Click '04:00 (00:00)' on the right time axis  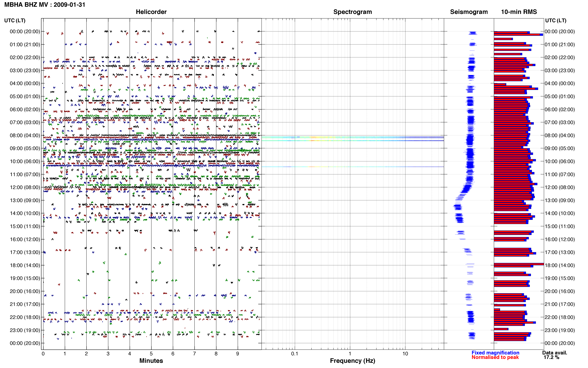[x=560, y=83]
